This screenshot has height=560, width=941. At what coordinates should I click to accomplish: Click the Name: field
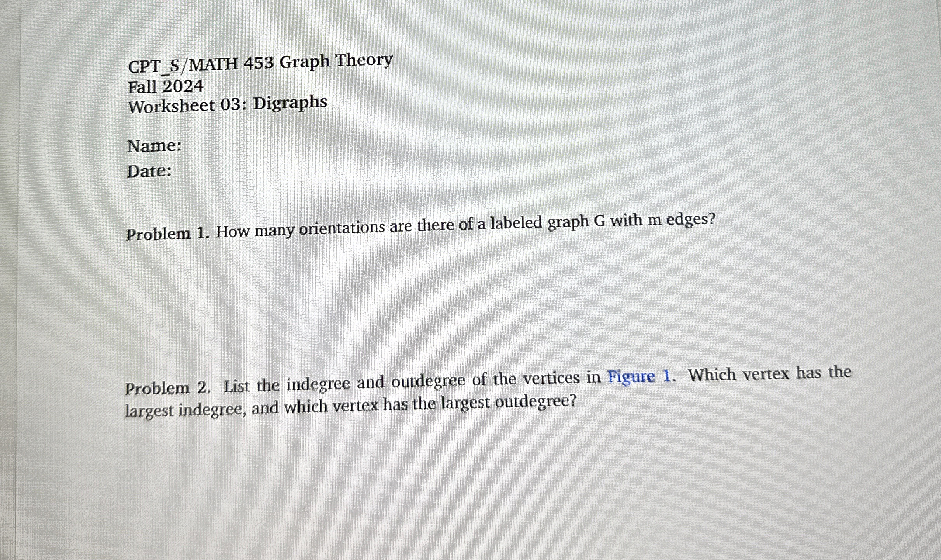tap(153, 146)
